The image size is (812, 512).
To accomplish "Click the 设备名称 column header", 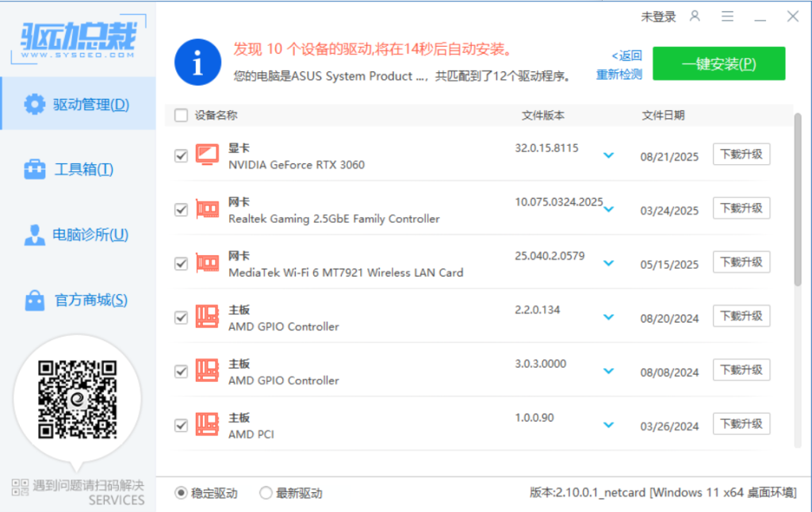I will (216, 116).
